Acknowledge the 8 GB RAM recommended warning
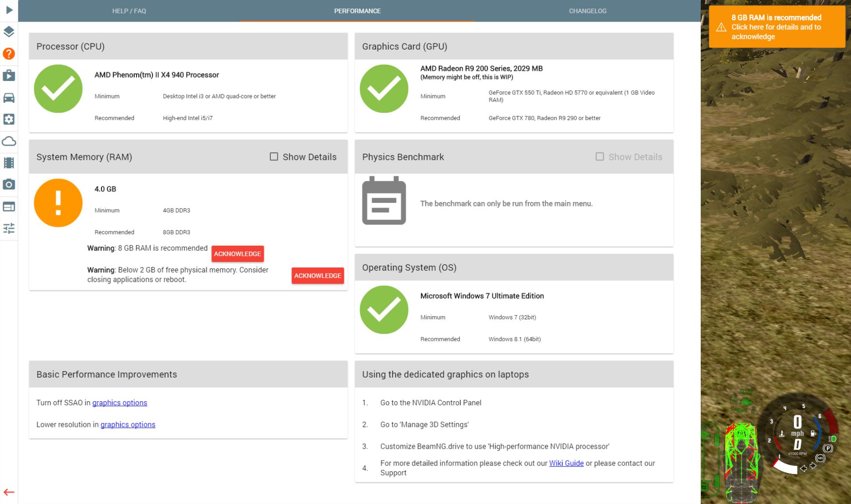This screenshot has width=851, height=504. 238,254
